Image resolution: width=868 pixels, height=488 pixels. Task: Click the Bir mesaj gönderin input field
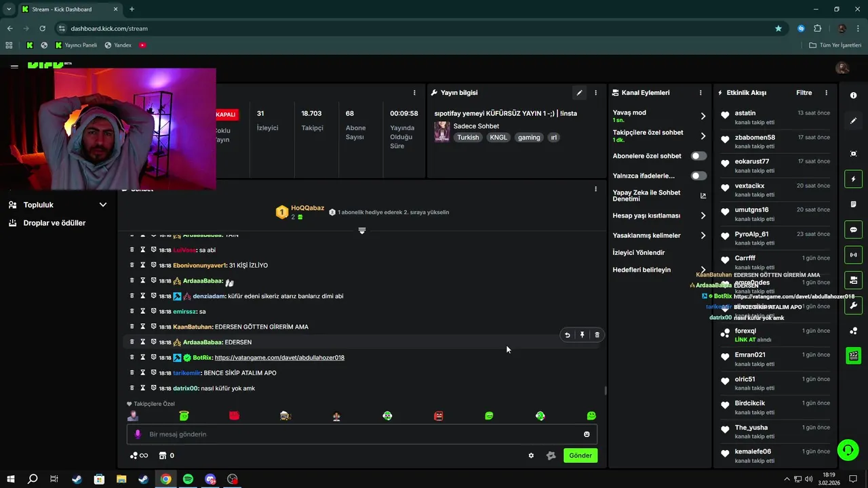coord(362,434)
